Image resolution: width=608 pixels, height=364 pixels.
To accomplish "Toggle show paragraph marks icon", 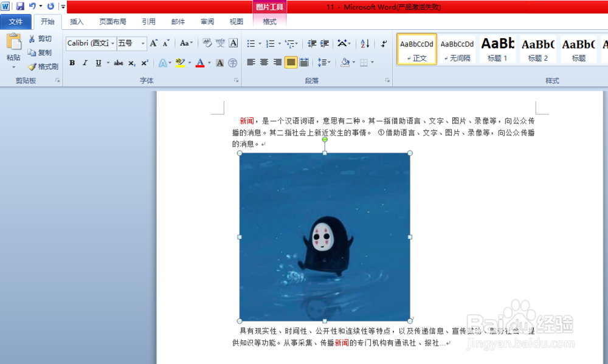I will coord(384,43).
